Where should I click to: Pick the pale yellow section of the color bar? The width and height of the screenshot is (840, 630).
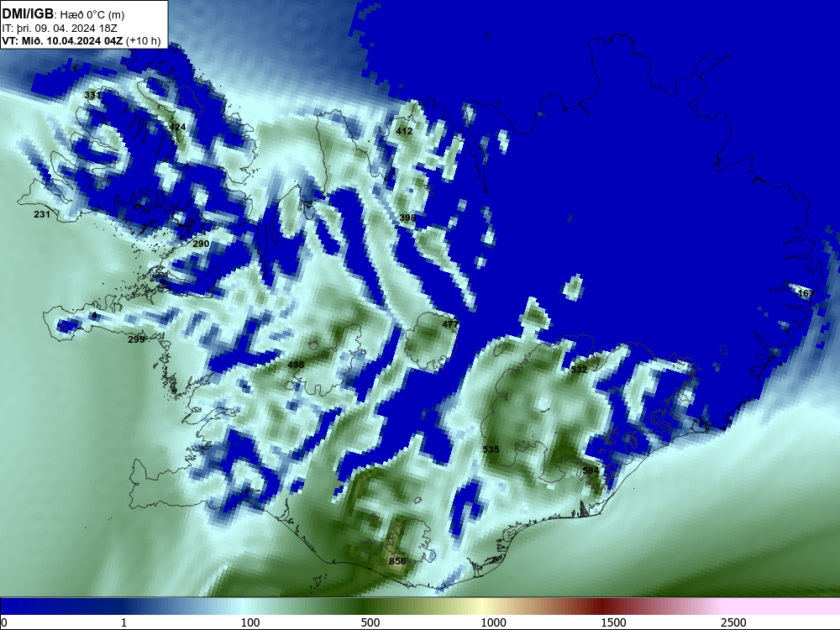(482, 606)
